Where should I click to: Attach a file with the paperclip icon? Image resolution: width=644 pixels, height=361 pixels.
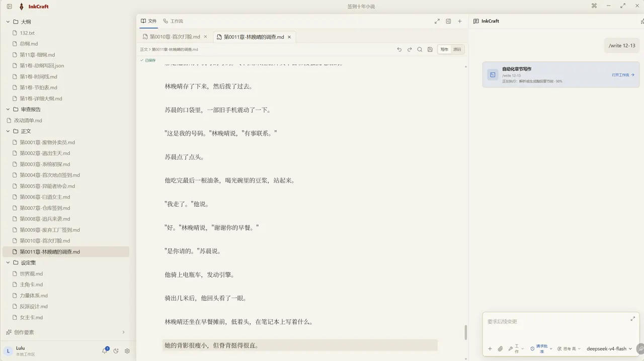point(501,348)
